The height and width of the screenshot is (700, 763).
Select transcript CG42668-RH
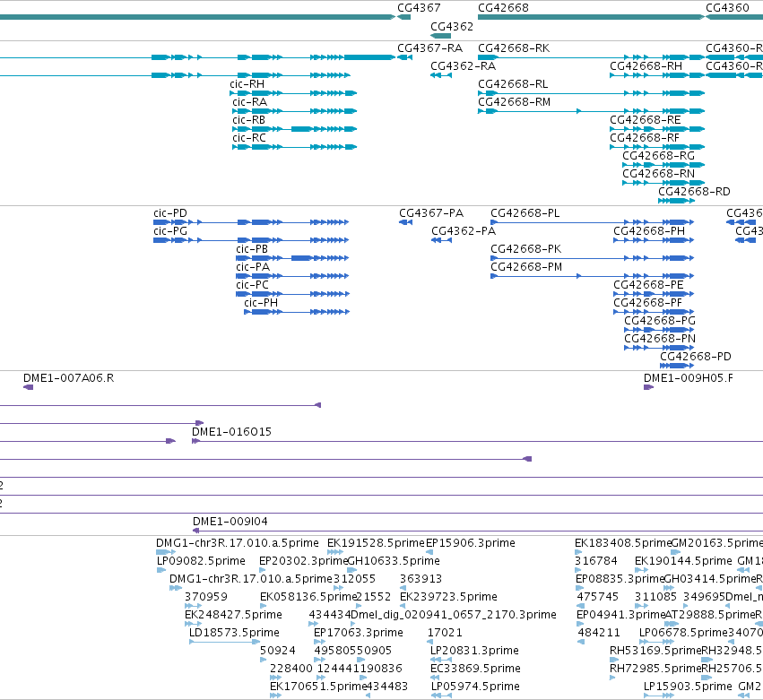(x=646, y=66)
